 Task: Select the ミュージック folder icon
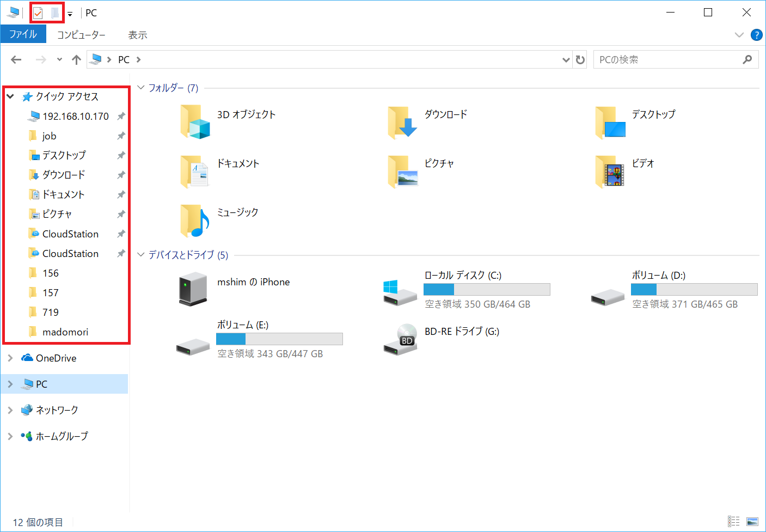(194, 221)
